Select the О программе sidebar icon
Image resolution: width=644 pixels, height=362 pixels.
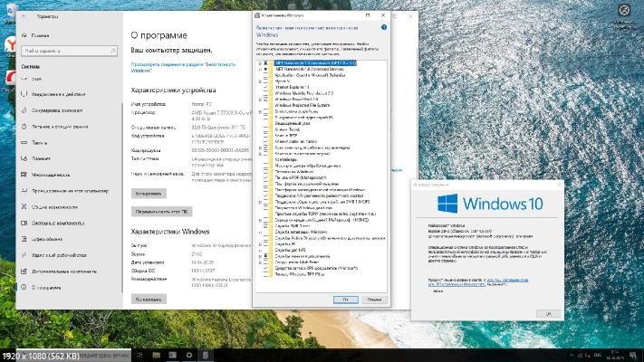pyautogui.click(x=24, y=287)
